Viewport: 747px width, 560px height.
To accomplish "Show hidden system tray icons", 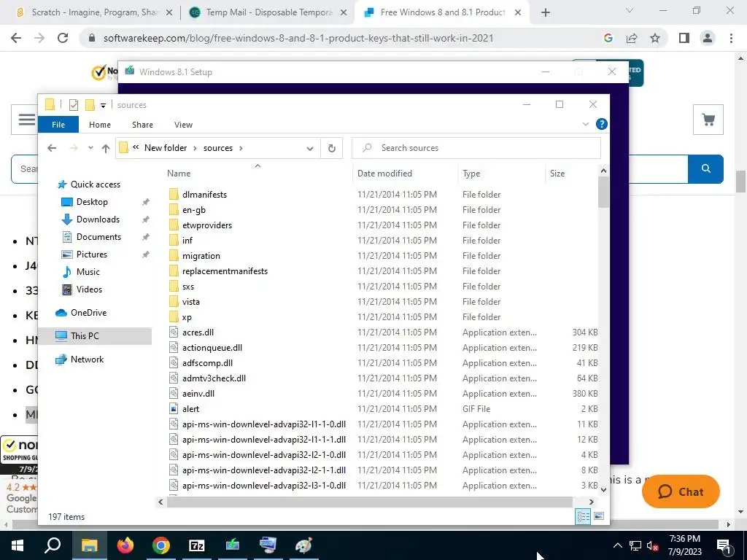I will (617, 545).
